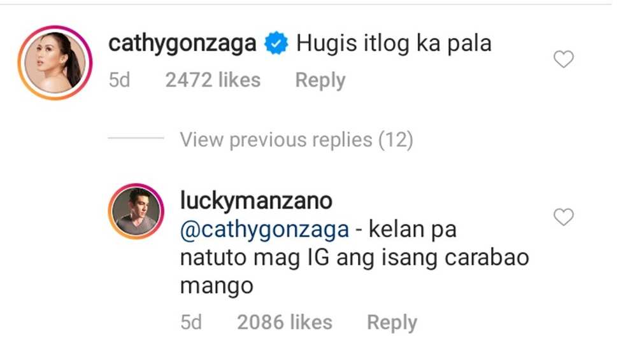Click the 'Hugis itlog ka pala' comment text
Viewport: 637px width, 364px height.
pyautogui.click(x=394, y=43)
